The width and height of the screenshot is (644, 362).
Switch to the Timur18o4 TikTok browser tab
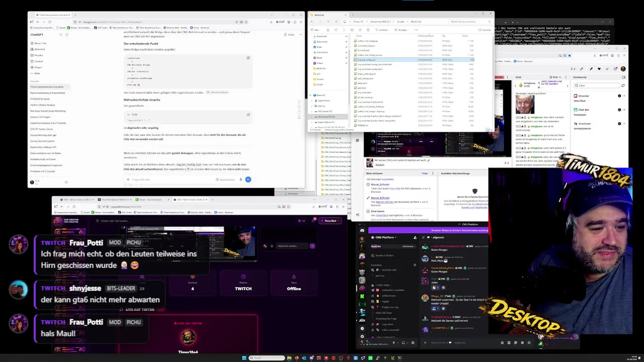tap(114, 200)
